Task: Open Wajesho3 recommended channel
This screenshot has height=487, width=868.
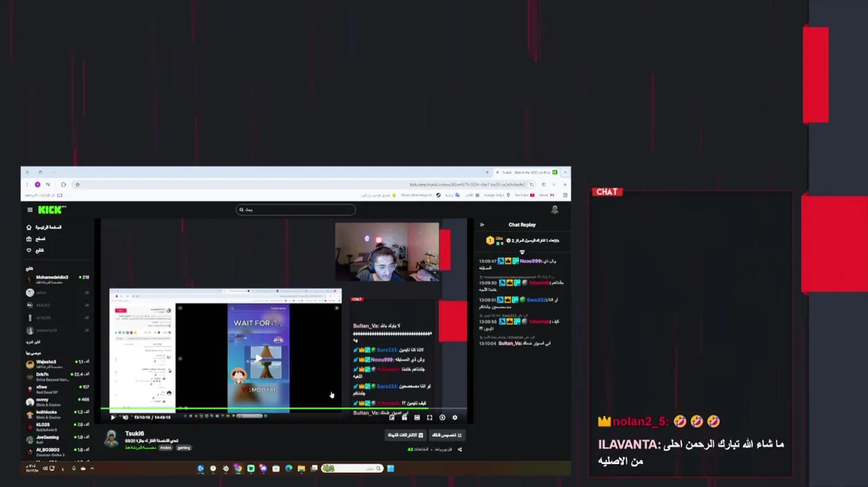Action: click(58, 364)
